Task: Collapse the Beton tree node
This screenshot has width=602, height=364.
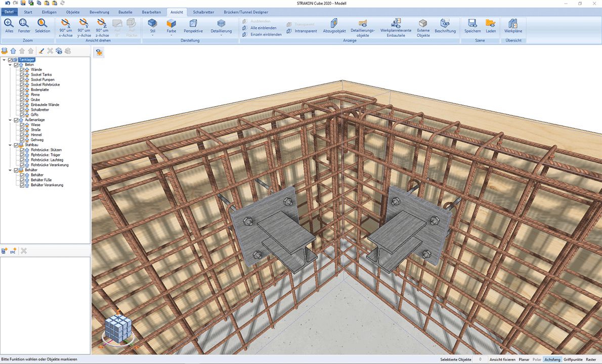Action: [x=10, y=65]
